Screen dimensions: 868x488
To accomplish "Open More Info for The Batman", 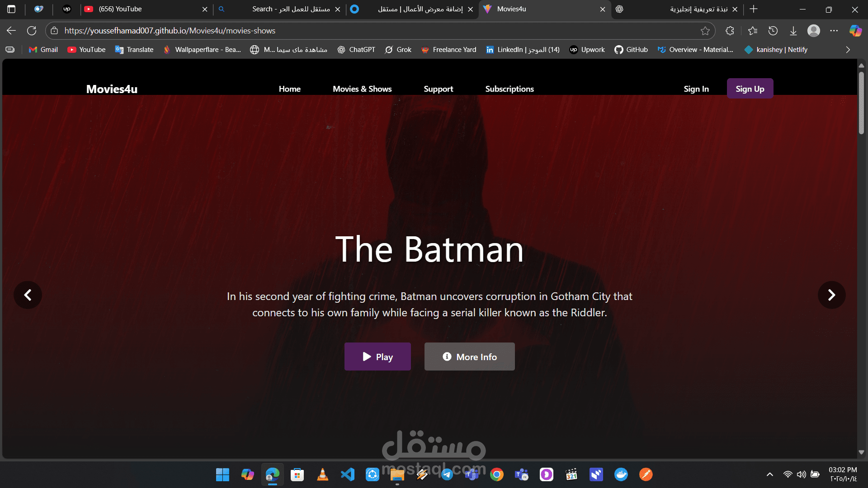I will [469, 357].
